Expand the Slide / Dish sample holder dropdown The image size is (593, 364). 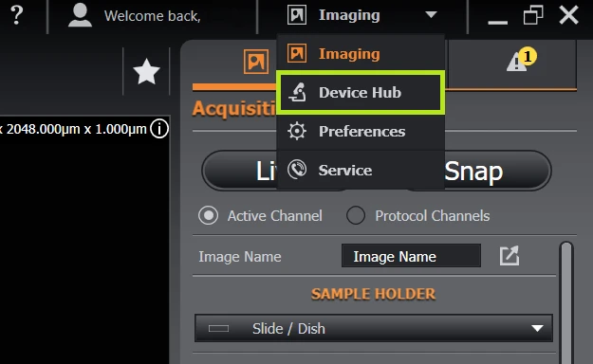tap(374, 328)
